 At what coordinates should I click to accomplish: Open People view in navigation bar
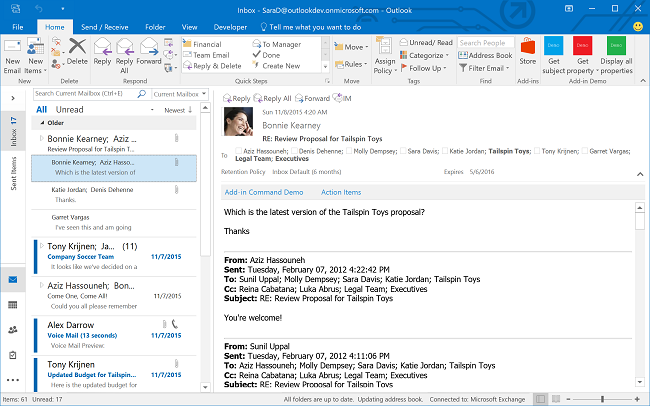[12, 329]
